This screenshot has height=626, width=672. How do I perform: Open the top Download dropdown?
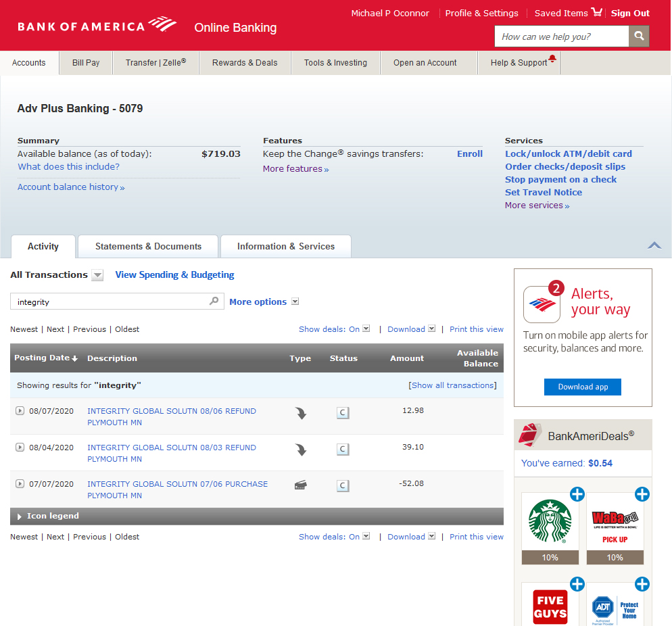coord(431,329)
